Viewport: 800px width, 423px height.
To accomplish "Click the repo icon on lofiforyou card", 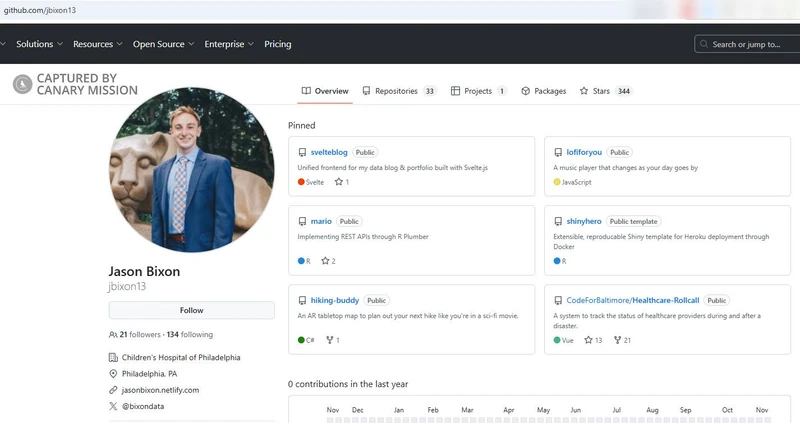I will (x=558, y=152).
